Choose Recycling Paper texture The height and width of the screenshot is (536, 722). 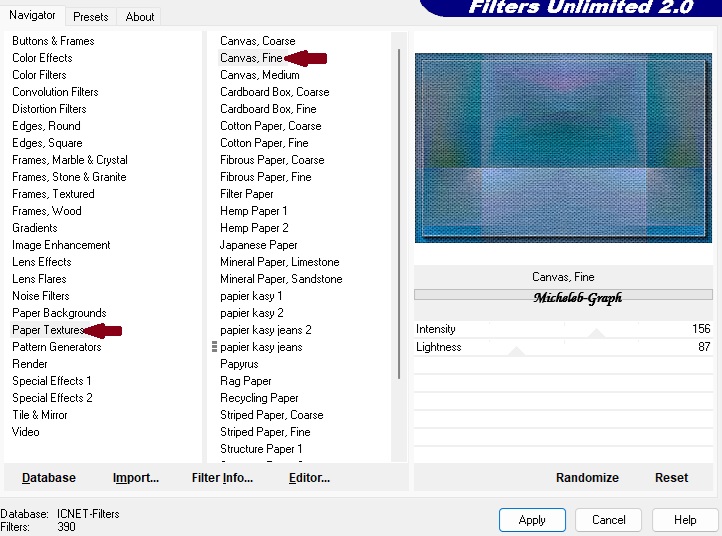click(x=259, y=398)
